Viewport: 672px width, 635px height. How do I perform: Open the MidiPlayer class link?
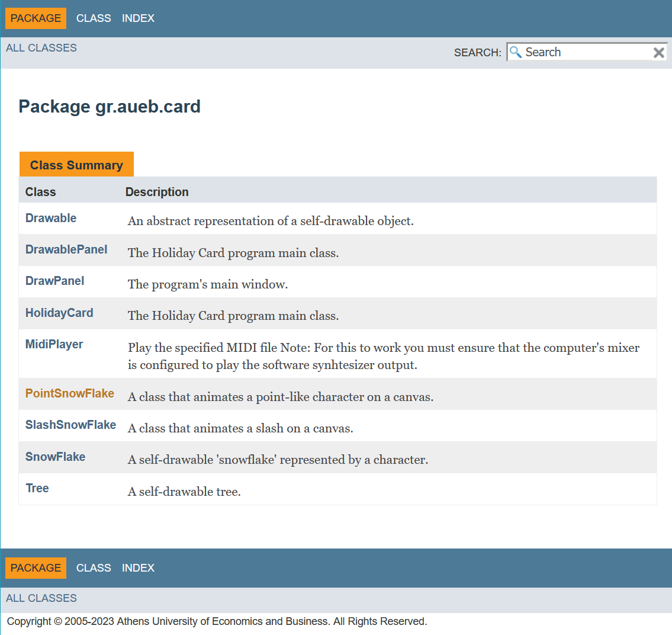[x=54, y=344]
